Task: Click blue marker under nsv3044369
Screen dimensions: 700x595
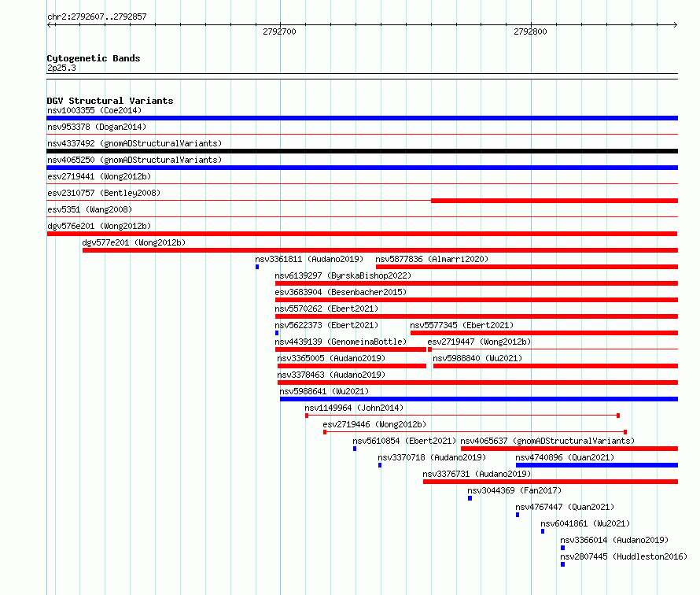Action: (470, 498)
